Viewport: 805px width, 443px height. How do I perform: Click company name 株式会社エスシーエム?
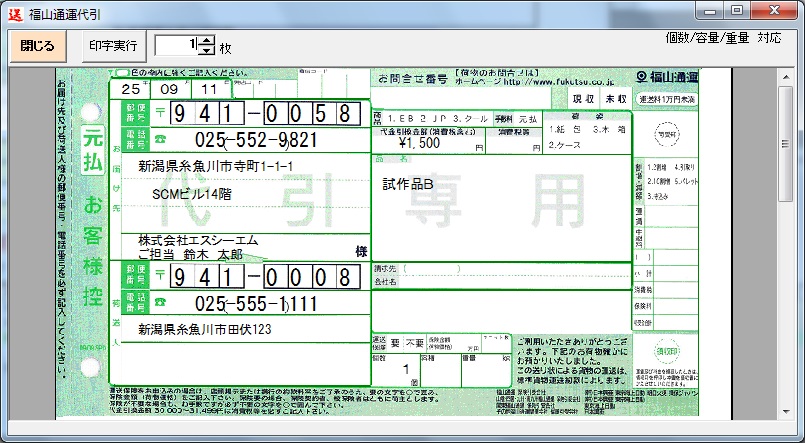198,240
